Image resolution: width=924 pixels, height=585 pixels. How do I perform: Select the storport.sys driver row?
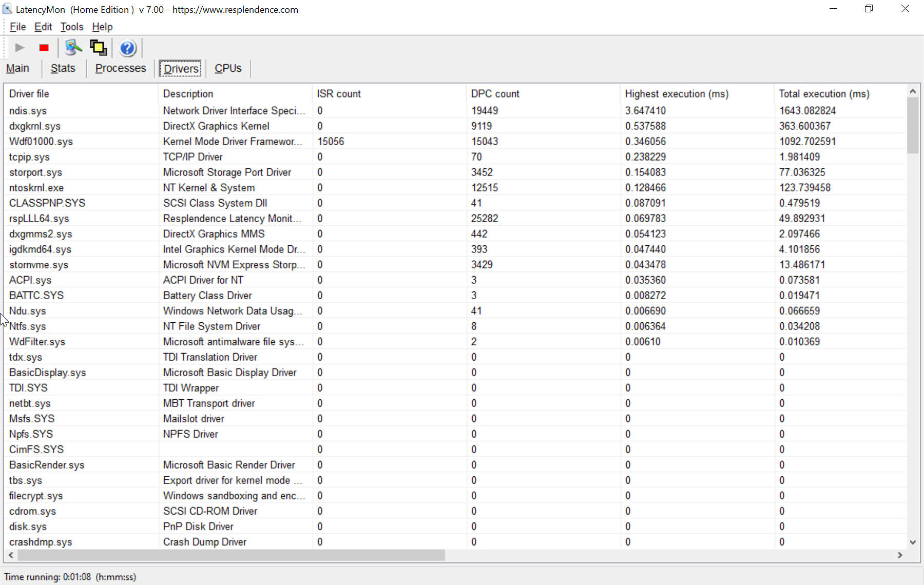pyautogui.click(x=455, y=172)
